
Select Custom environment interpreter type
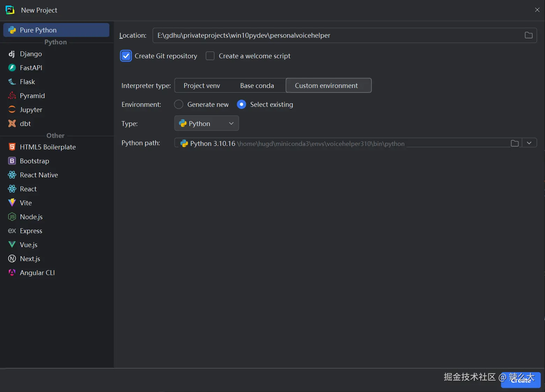[x=329, y=86]
